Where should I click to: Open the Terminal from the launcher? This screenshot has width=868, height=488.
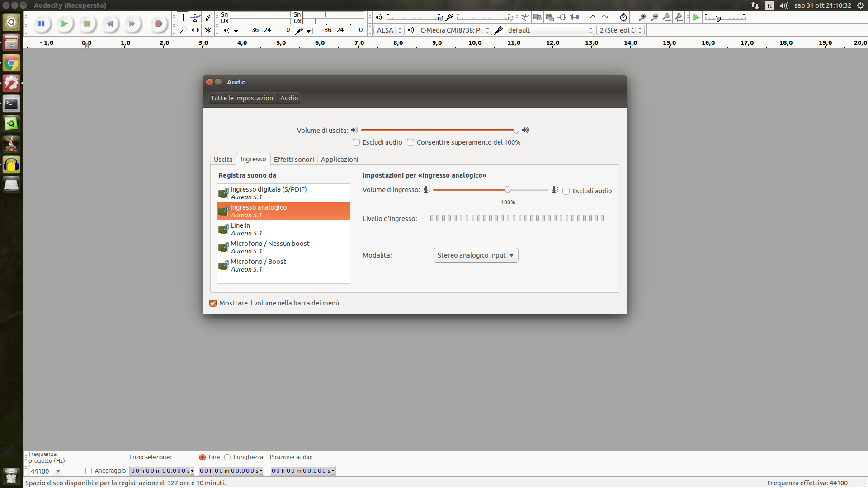coord(11,104)
